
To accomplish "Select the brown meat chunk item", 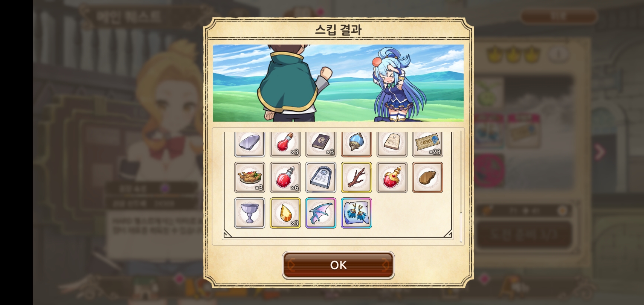I will point(427,177).
